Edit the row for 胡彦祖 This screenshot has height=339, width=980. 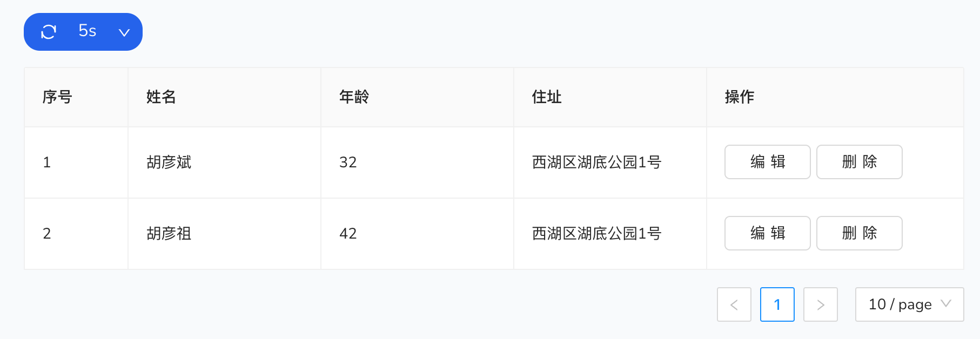click(x=767, y=233)
